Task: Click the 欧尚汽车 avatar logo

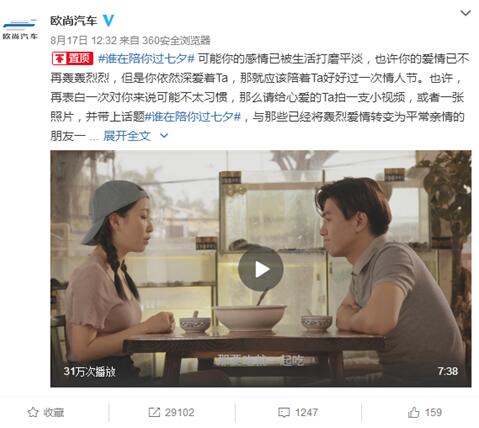Action: tap(20, 29)
